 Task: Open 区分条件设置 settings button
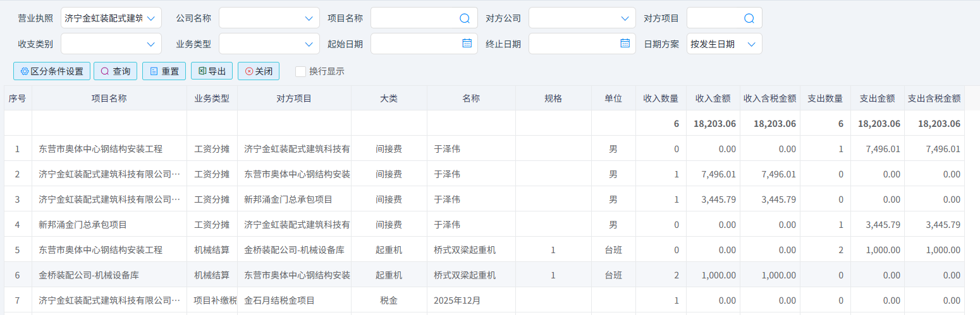52,71
